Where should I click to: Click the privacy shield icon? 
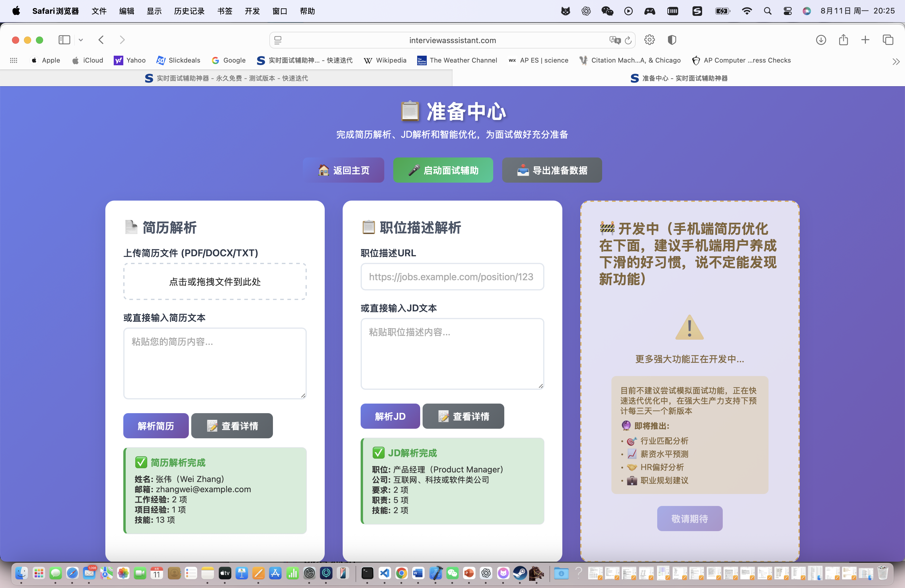pyautogui.click(x=672, y=40)
